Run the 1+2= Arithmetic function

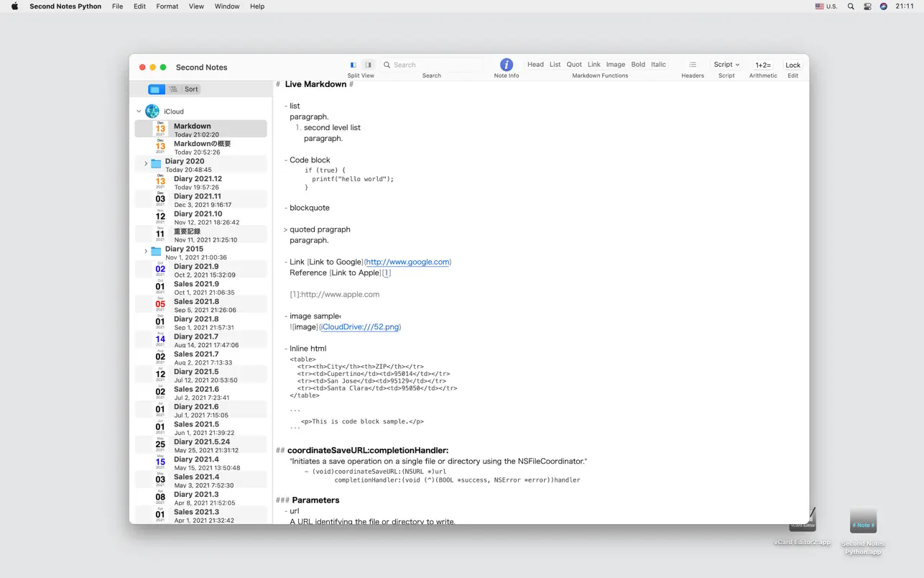click(x=763, y=65)
